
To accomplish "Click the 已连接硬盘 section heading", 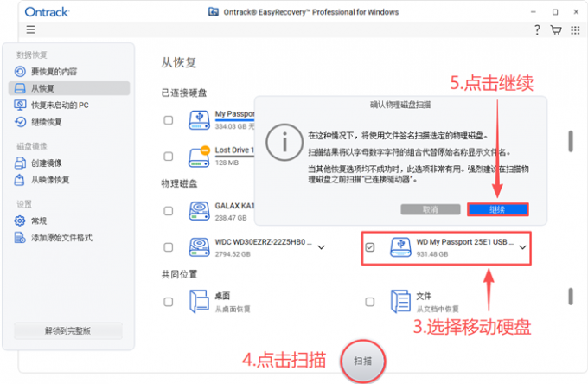I will [x=183, y=93].
